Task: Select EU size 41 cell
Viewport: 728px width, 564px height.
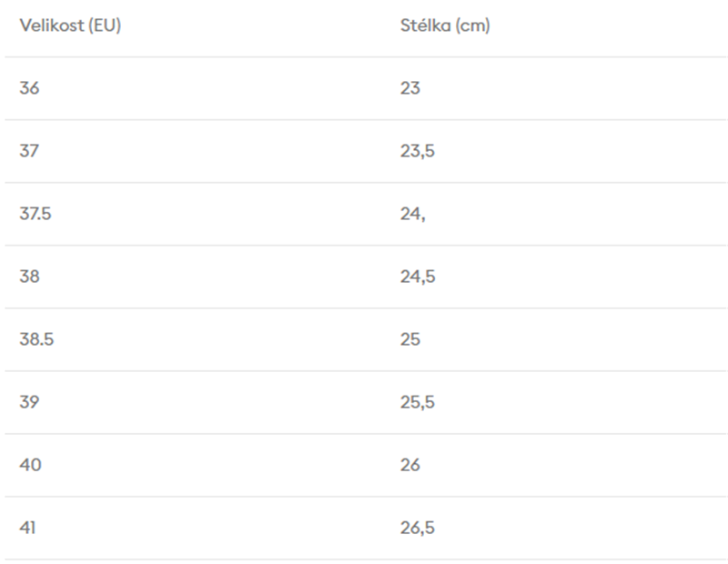Action: click(x=28, y=528)
